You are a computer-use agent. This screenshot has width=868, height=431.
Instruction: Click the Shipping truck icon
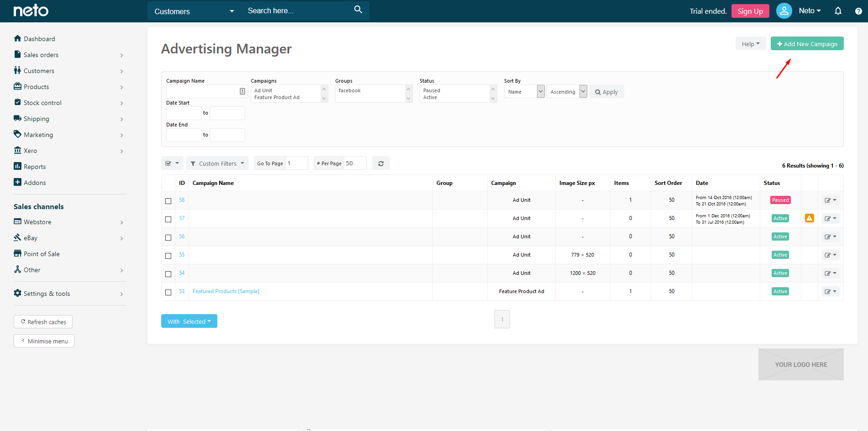click(17, 118)
